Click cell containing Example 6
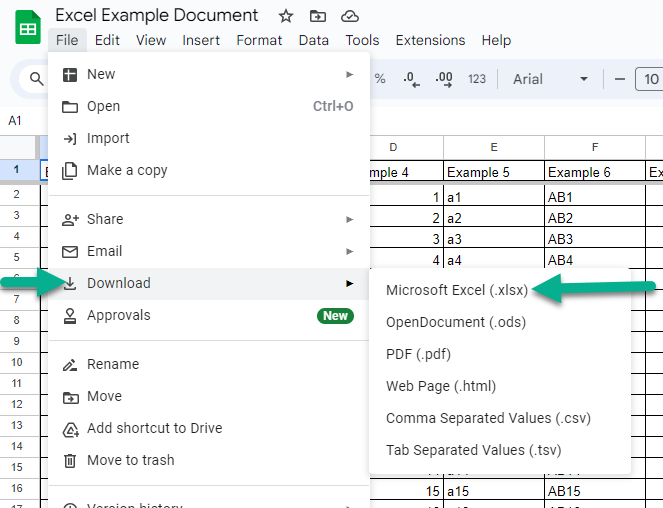This screenshot has width=663, height=508. coord(595,172)
